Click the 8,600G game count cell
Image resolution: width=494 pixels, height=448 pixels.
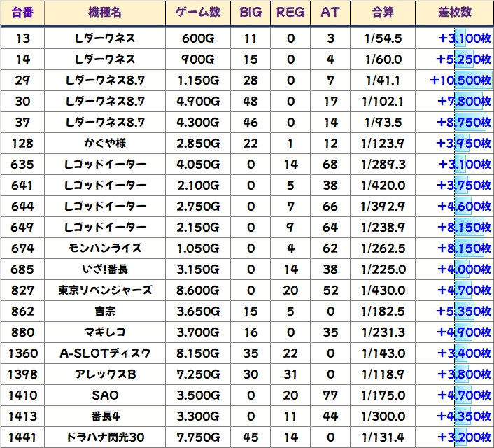[198, 290]
